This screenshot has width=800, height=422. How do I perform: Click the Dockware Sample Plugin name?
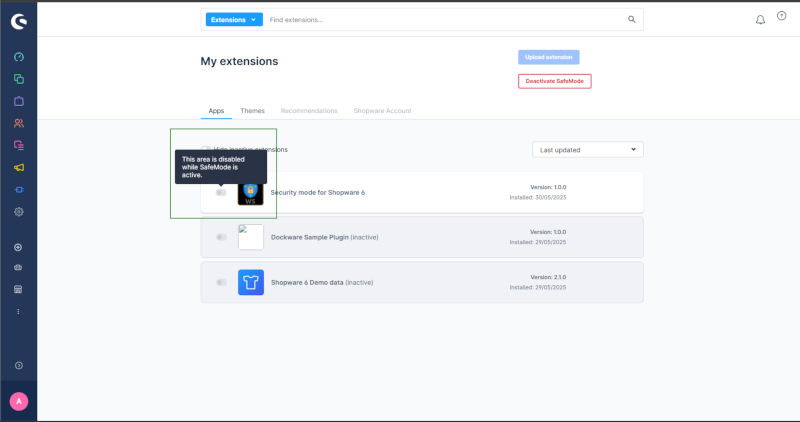pyautogui.click(x=310, y=237)
